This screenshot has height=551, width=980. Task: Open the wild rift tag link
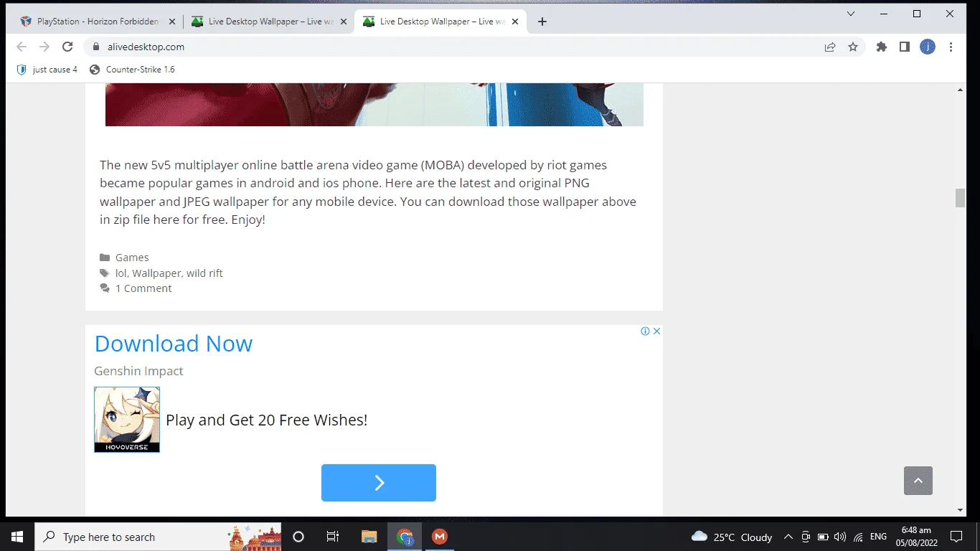point(204,273)
